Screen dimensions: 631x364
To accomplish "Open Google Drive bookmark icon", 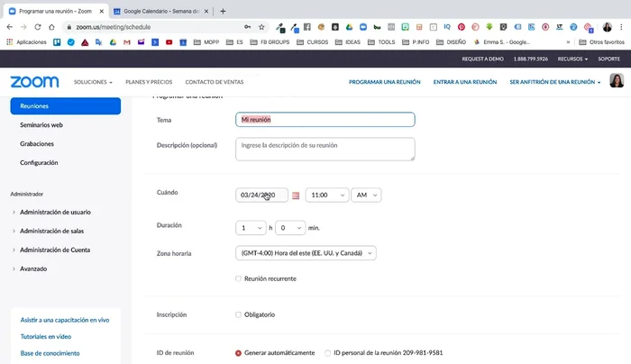I will [113, 41].
